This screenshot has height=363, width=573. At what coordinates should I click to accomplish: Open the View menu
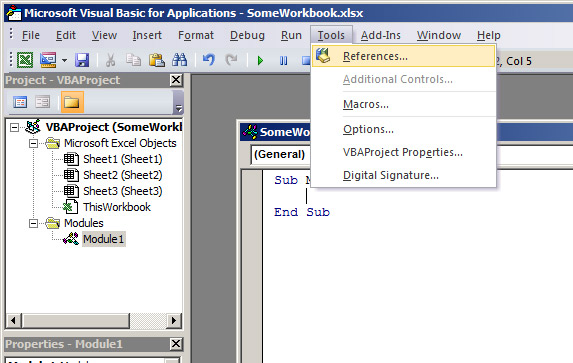[x=104, y=35]
